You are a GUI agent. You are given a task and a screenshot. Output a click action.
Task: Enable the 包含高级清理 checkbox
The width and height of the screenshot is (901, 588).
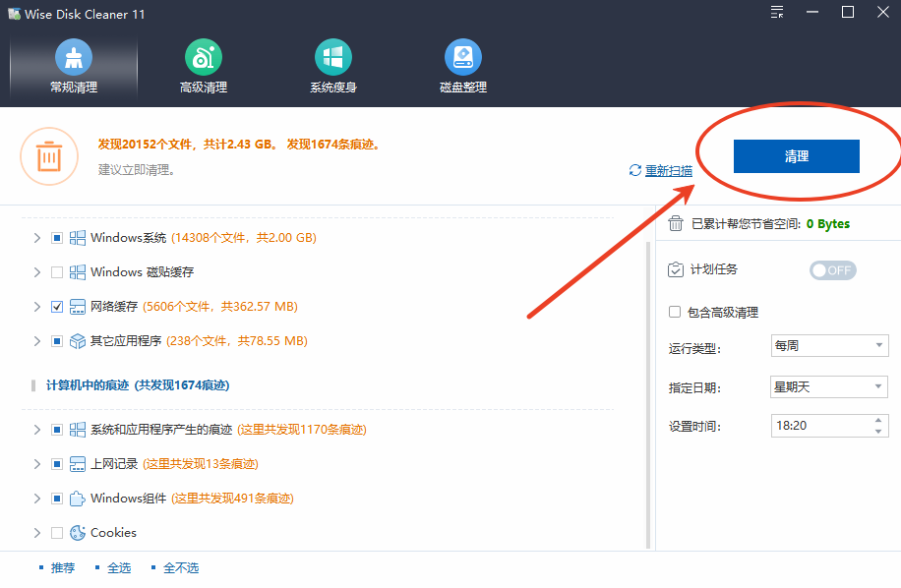(x=675, y=312)
